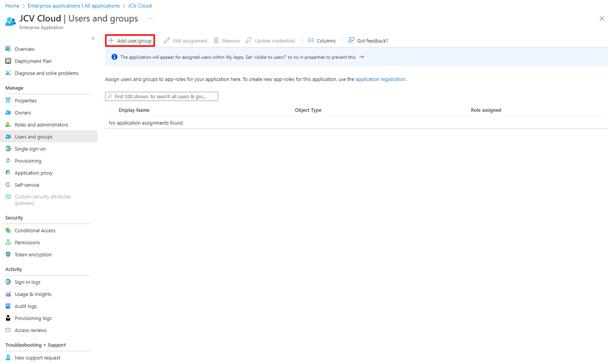Open Overview in the sidebar
The image size is (611, 364).
(25, 49)
